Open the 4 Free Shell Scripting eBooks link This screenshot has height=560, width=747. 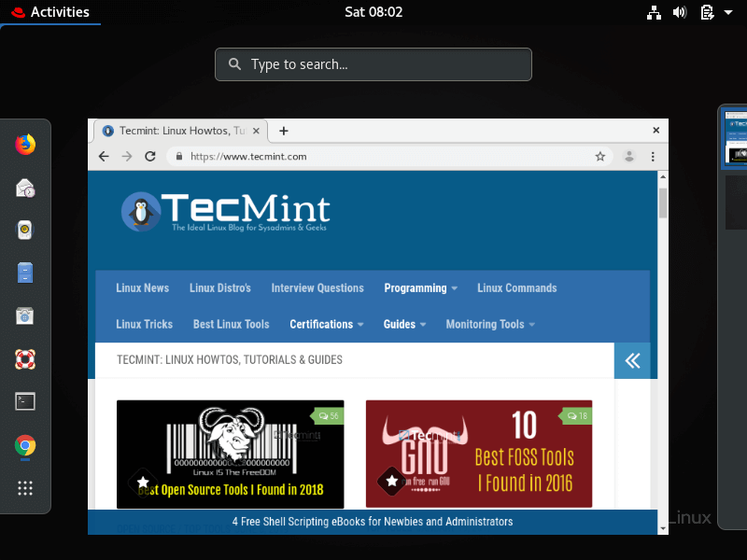[373, 522]
